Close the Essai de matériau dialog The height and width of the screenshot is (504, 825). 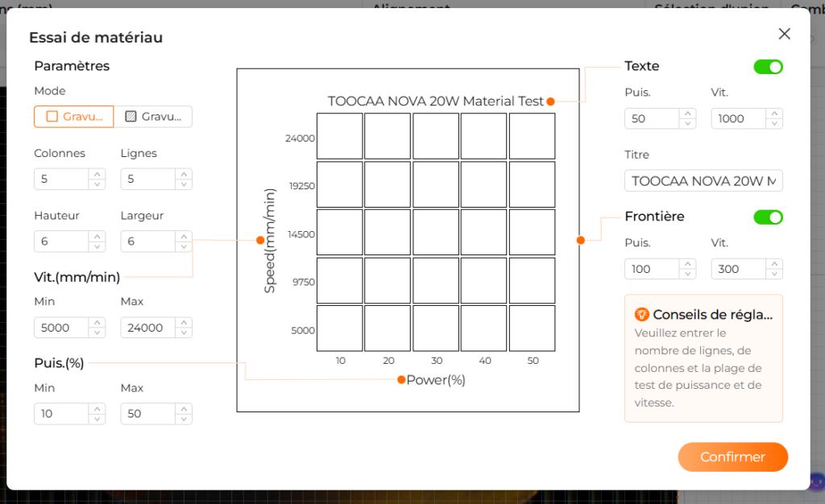(784, 34)
